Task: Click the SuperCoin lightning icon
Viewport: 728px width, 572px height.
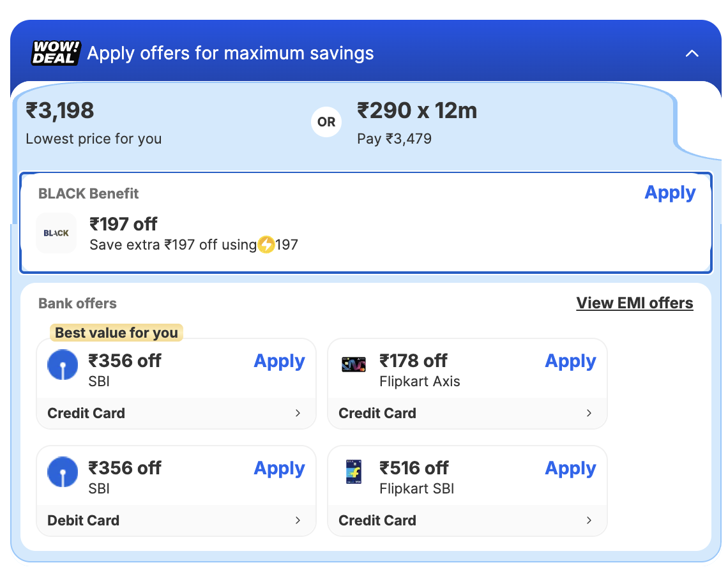Action: (266, 245)
